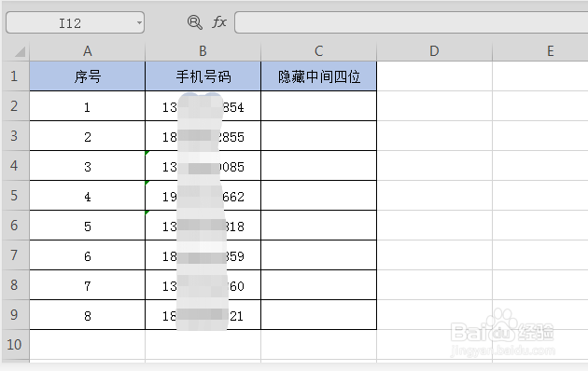This screenshot has height=371, width=588.
Task: Select phone number cell ending 662
Action: [203, 196]
